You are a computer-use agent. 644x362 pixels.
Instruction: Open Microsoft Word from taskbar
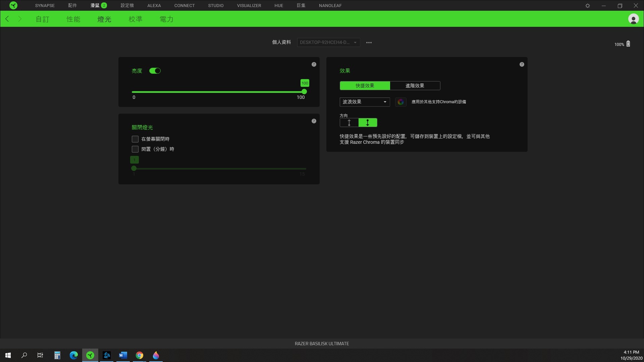coord(123,355)
